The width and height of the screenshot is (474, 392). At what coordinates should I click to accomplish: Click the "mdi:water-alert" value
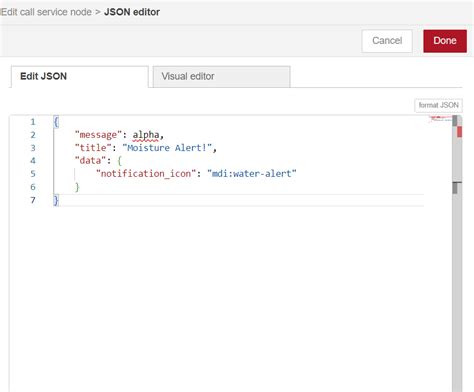pyautogui.click(x=252, y=174)
